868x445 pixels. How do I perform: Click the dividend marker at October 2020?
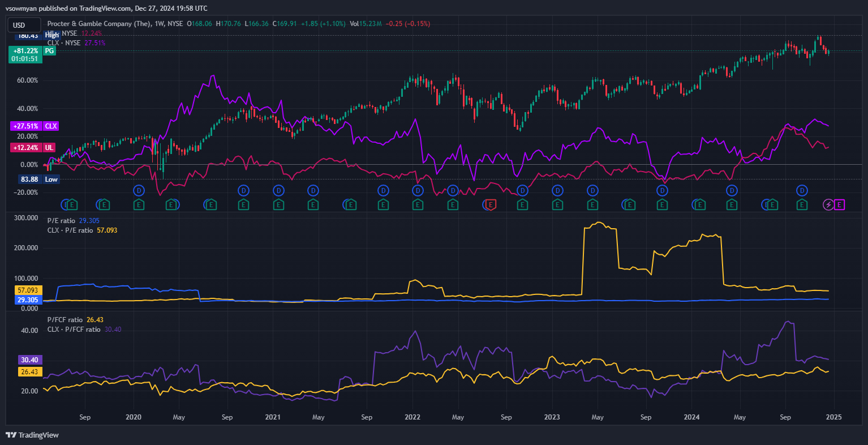(243, 190)
